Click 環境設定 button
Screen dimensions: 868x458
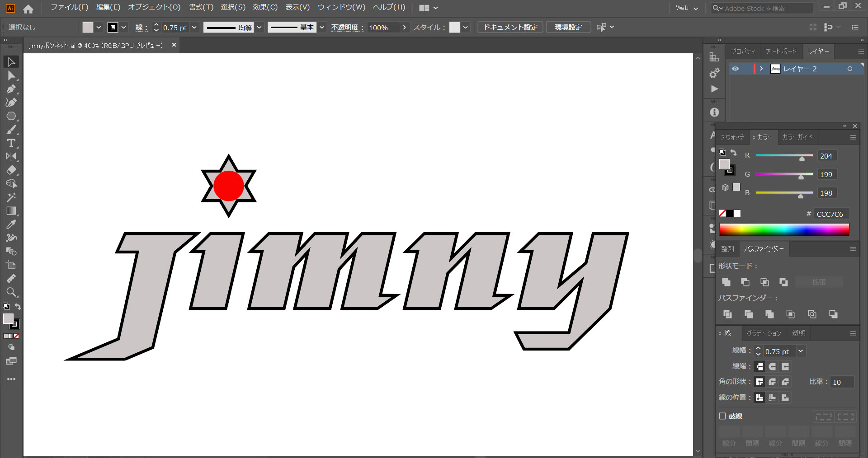click(x=568, y=27)
